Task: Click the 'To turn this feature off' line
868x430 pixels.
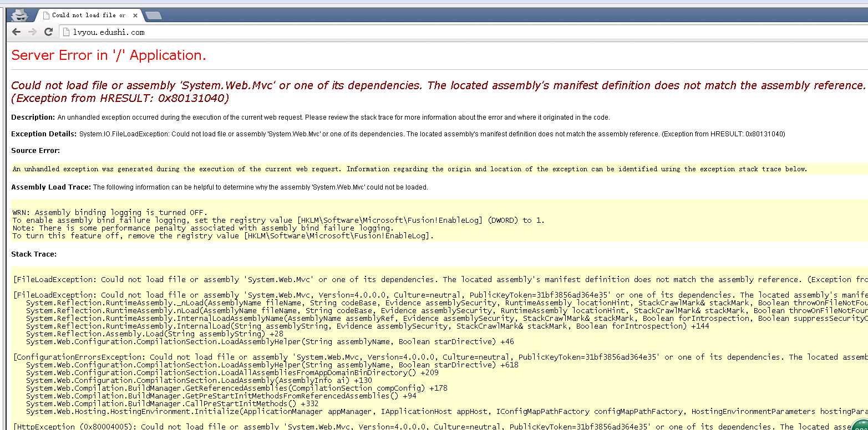Action: [x=223, y=236]
